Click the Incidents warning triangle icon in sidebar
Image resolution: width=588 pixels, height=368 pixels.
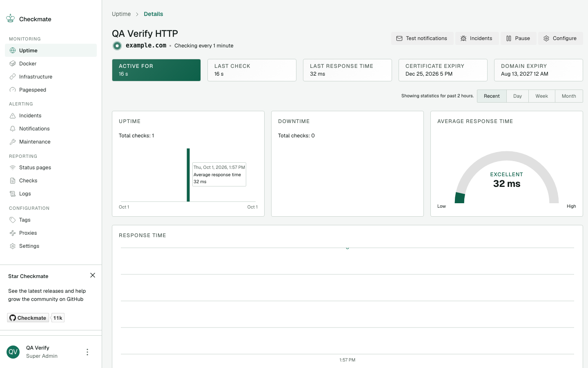coord(13,115)
